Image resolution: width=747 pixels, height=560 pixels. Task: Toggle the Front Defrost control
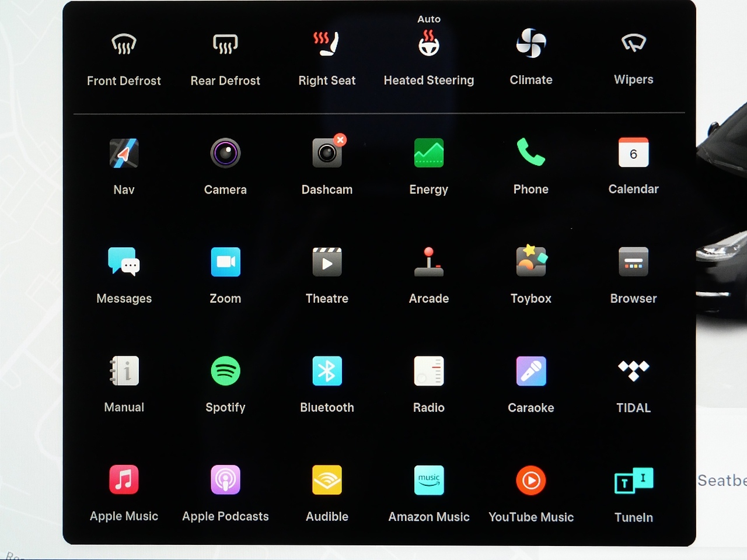coord(124,44)
